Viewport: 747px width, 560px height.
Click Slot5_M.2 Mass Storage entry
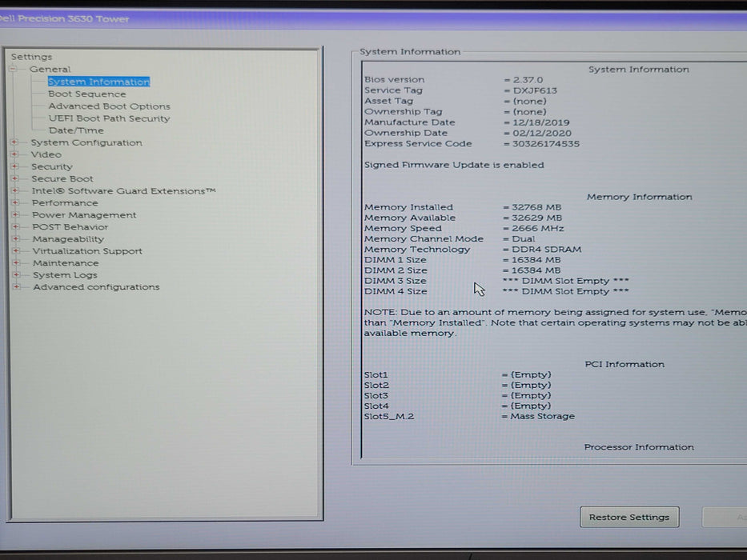pos(469,416)
